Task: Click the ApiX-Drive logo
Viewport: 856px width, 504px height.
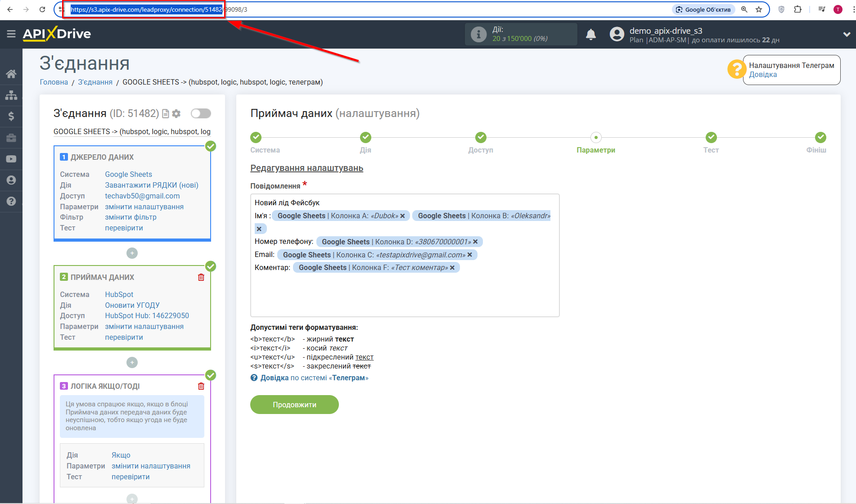Action: [57, 34]
